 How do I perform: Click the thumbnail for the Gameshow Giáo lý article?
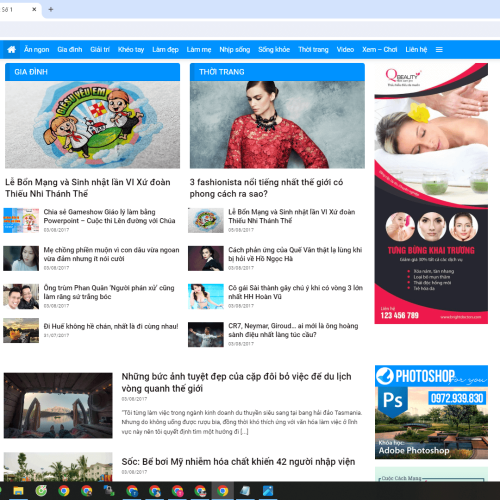(21, 220)
